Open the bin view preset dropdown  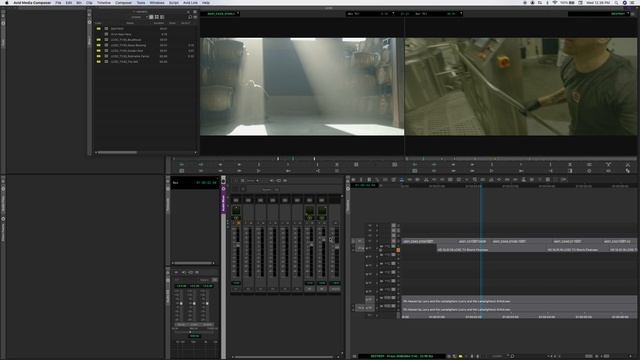pos(140,17)
